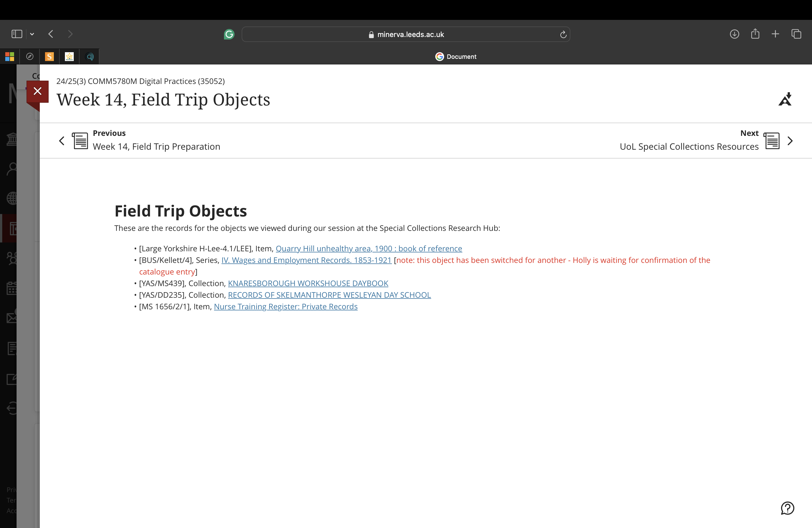
Task: Click the Grammarly extension icon
Action: [229, 34]
